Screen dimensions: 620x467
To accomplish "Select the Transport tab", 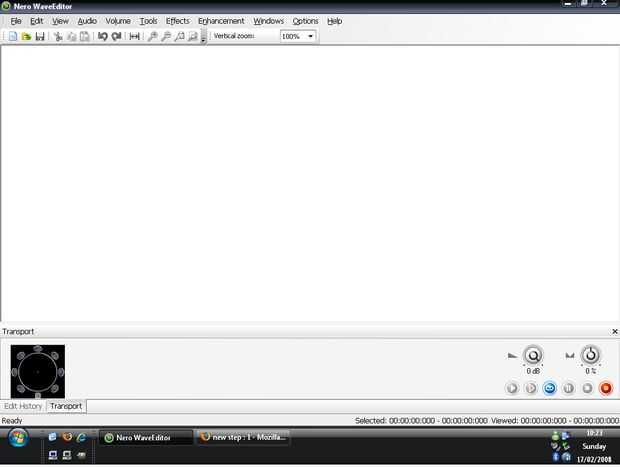I will click(x=66, y=406).
